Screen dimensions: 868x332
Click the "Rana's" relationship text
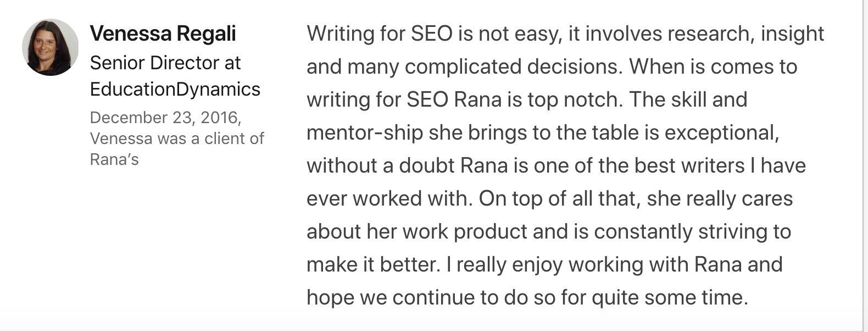pyautogui.click(x=114, y=159)
